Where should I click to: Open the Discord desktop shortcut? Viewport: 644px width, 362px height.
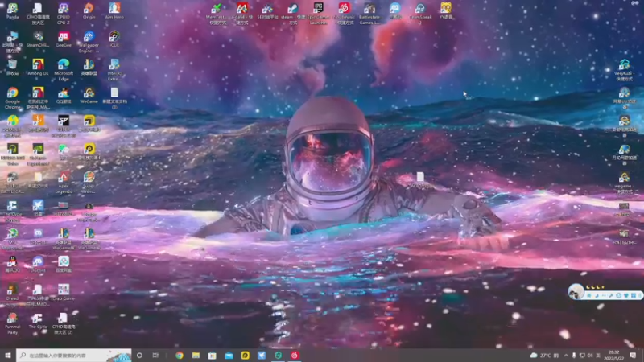click(38, 265)
